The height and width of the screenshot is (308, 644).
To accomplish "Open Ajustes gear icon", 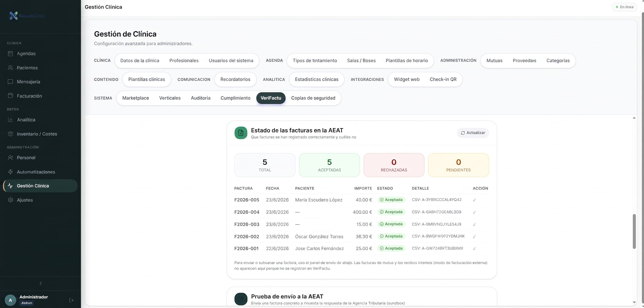I will (10, 200).
